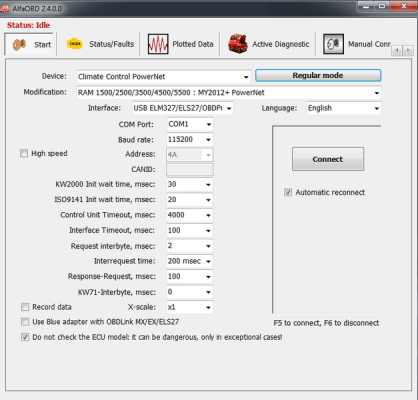The image size is (418, 400).
Task: Click the Regular mode button
Action: coord(318,75)
